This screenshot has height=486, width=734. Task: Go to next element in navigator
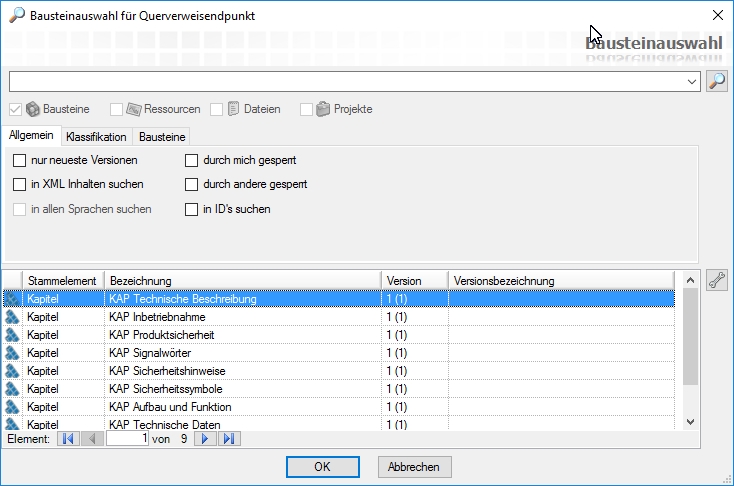205,439
